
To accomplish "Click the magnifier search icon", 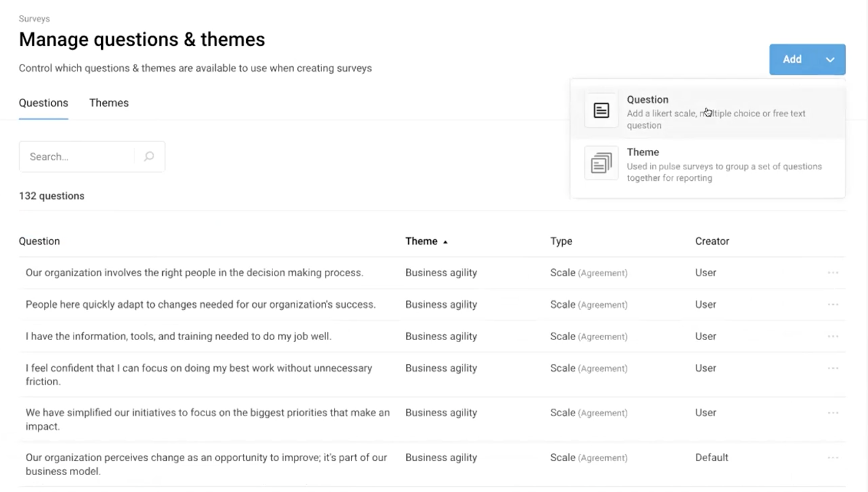I will click(149, 156).
